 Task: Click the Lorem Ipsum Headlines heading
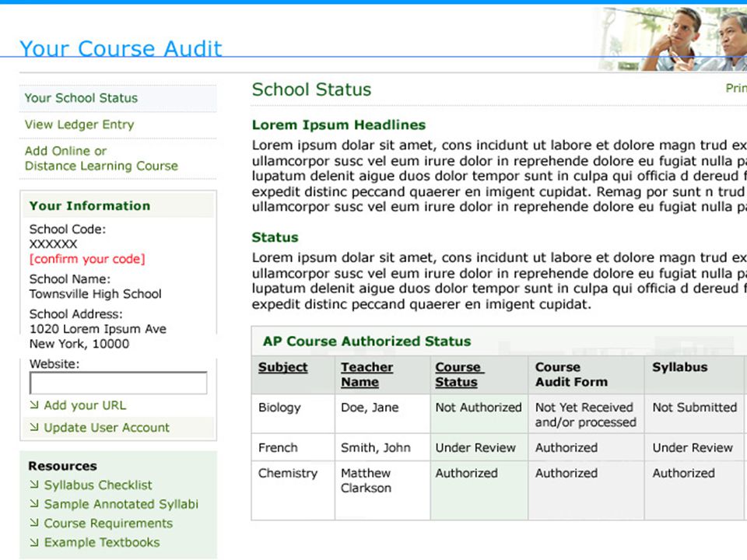tap(338, 124)
